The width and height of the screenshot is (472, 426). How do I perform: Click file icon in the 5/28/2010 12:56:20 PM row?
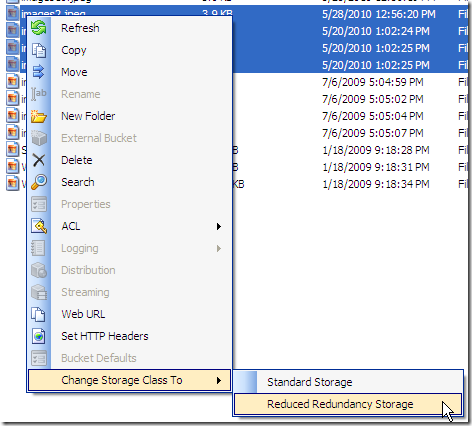(x=12, y=14)
